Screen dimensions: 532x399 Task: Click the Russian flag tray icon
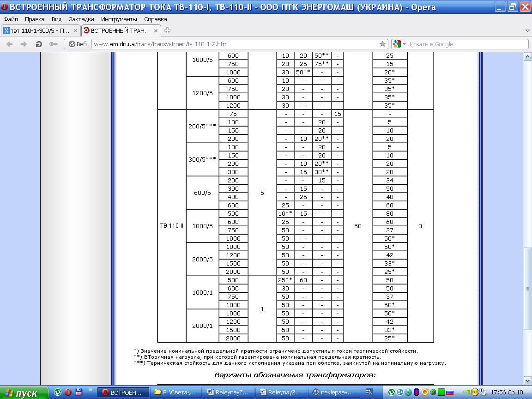[x=450, y=393]
